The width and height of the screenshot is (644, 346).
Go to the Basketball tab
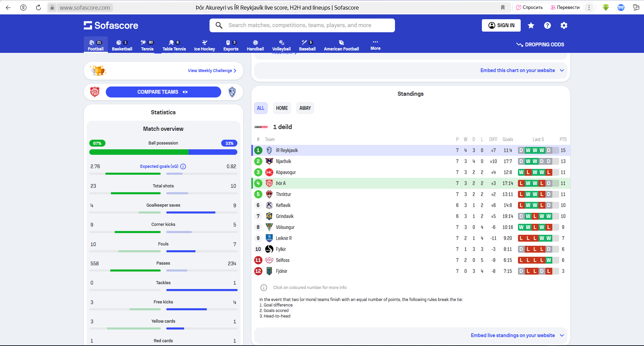coord(122,45)
